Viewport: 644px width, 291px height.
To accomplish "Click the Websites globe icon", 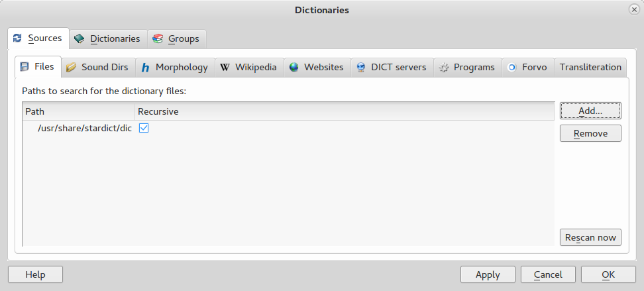I will [x=294, y=67].
